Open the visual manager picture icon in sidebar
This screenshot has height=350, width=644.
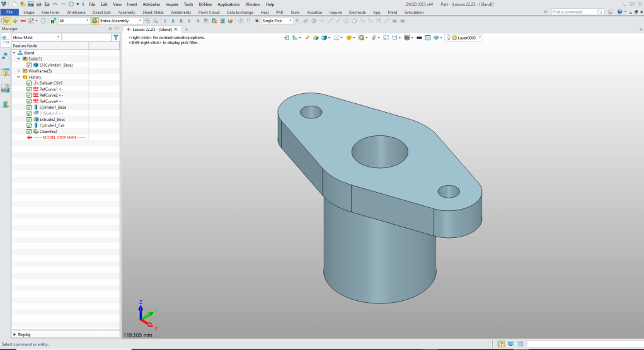coord(5,88)
